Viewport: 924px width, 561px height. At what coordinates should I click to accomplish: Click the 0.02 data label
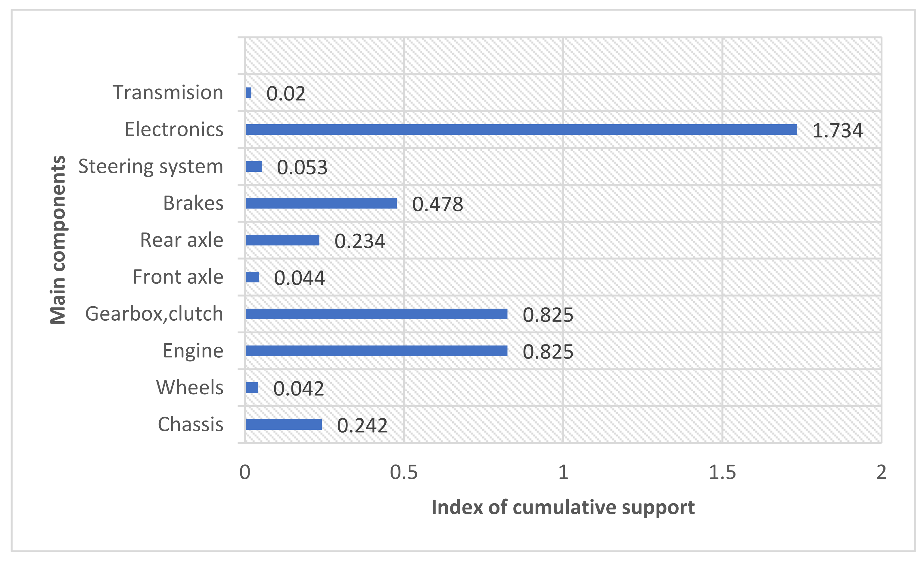click(286, 94)
